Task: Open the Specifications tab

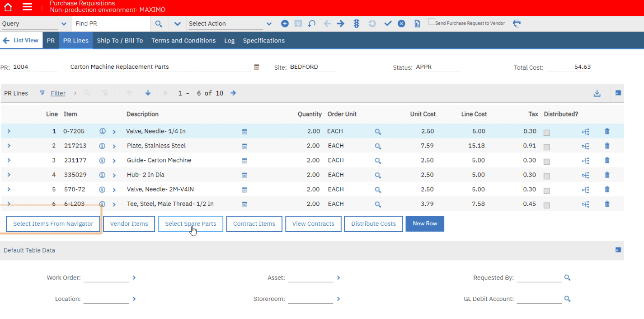Action: (x=264, y=40)
